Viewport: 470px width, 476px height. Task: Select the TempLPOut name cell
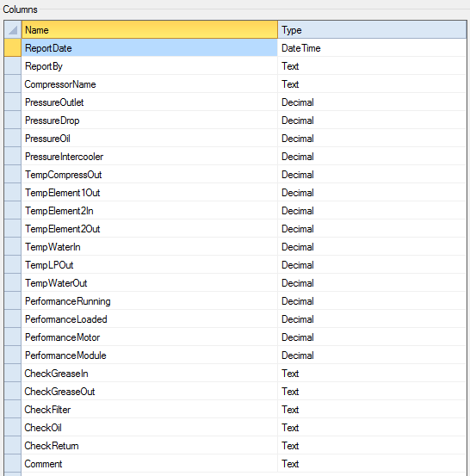pos(150,265)
